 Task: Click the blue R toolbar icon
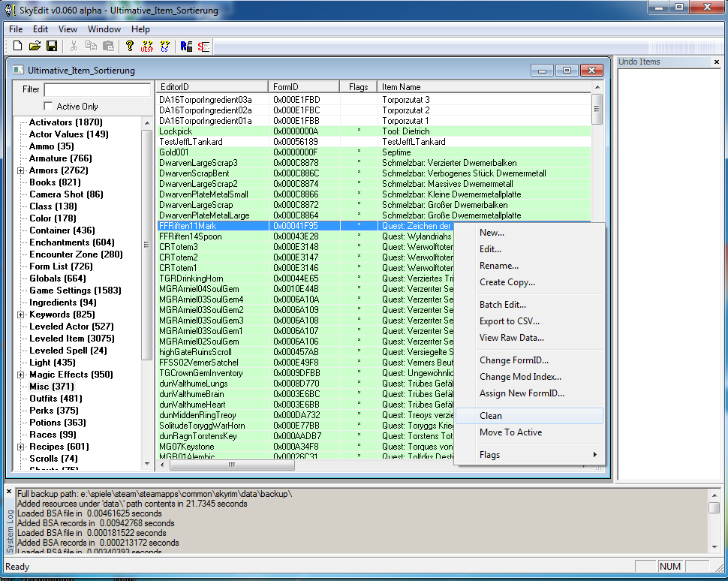187,46
